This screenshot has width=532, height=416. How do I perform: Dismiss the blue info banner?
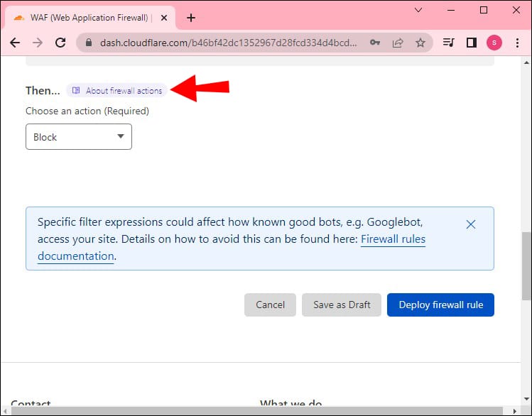point(470,224)
